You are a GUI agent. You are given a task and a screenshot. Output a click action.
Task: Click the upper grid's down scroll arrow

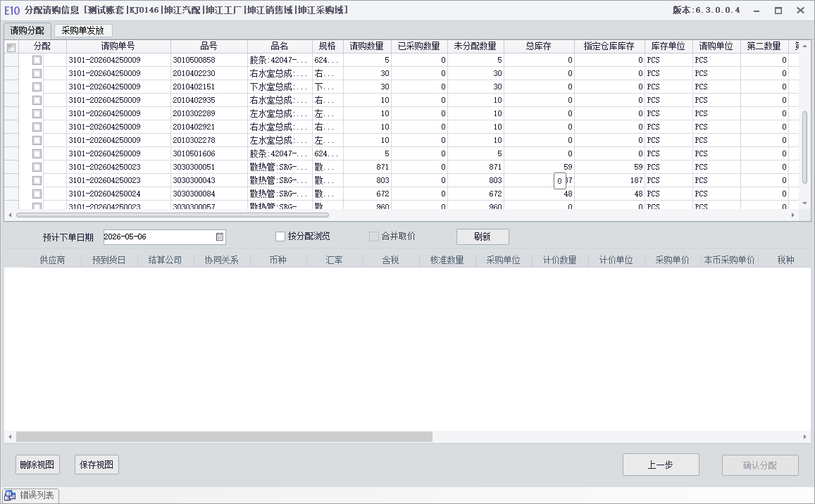pyautogui.click(x=805, y=203)
